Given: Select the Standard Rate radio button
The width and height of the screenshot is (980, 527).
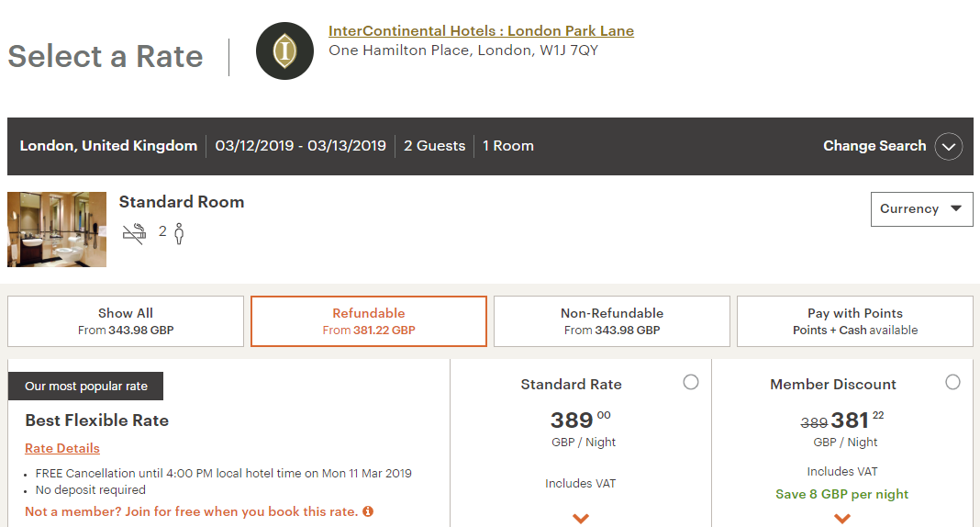Looking at the screenshot, I should (691, 382).
